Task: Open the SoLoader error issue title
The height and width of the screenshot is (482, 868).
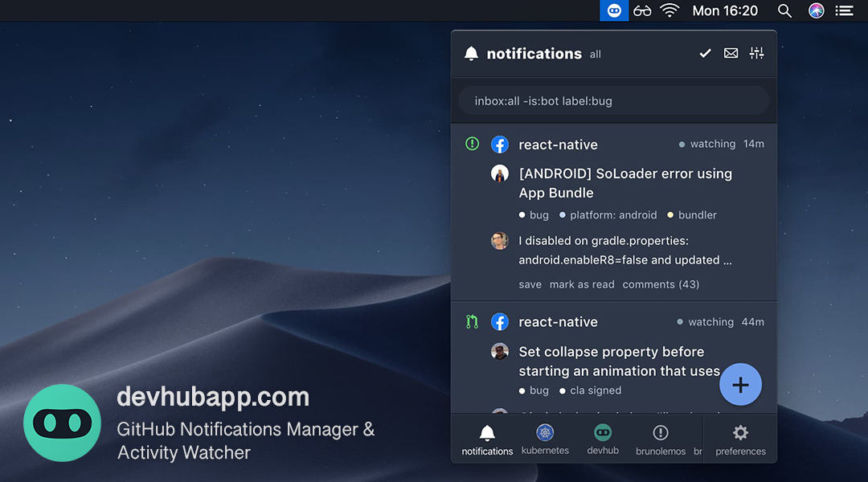Action: pos(625,183)
